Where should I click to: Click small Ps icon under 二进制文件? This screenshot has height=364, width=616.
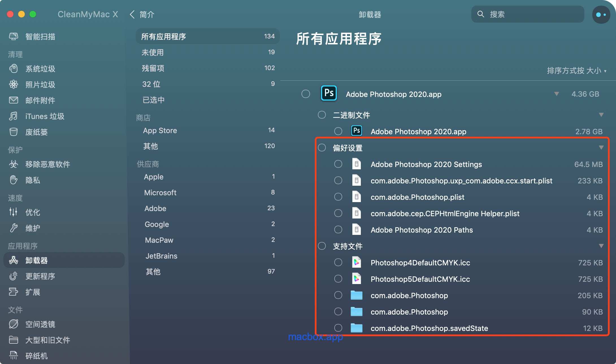356,131
